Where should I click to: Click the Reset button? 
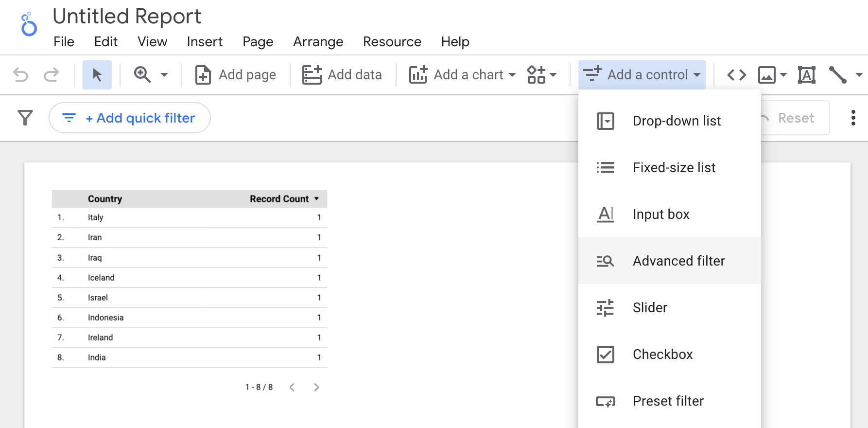(x=795, y=118)
